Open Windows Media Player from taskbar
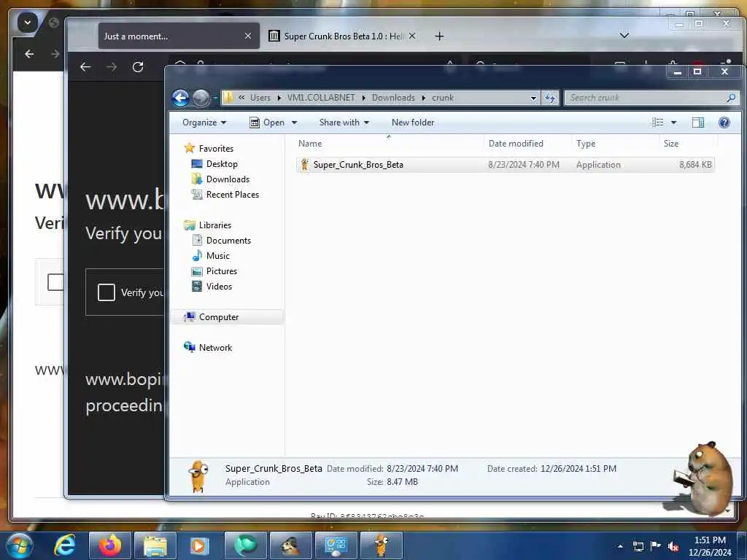The height and width of the screenshot is (560, 747). (200, 545)
